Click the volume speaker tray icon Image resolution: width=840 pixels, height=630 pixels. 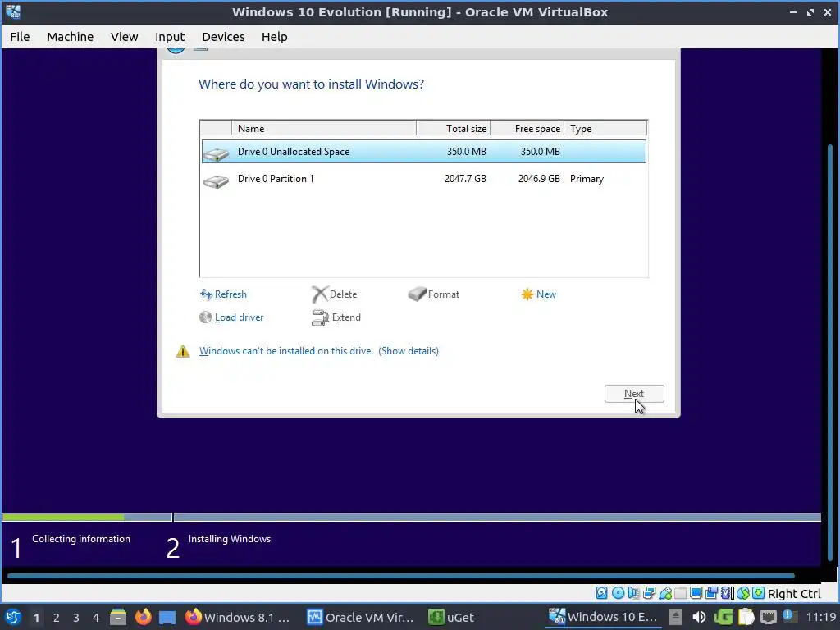click(x=699, y=617)
